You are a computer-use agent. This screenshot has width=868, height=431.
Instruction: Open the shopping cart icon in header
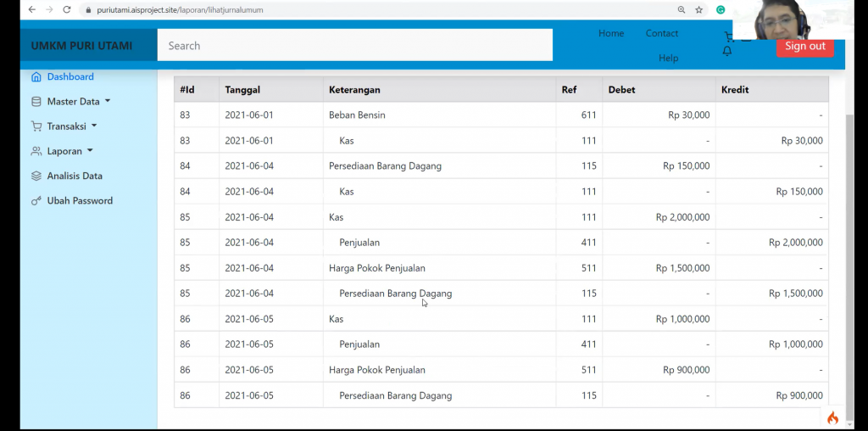(x=728, y=36)
